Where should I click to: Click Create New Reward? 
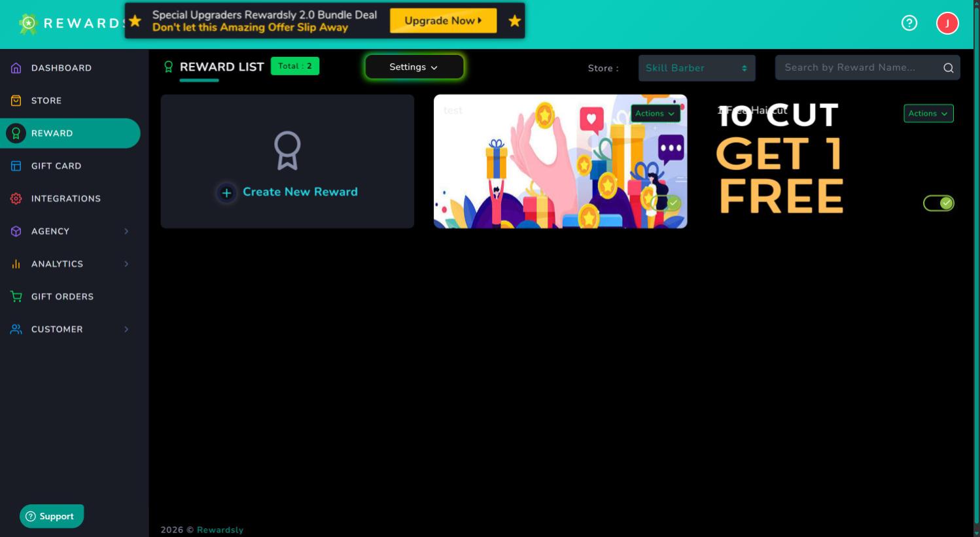(300, 192)
